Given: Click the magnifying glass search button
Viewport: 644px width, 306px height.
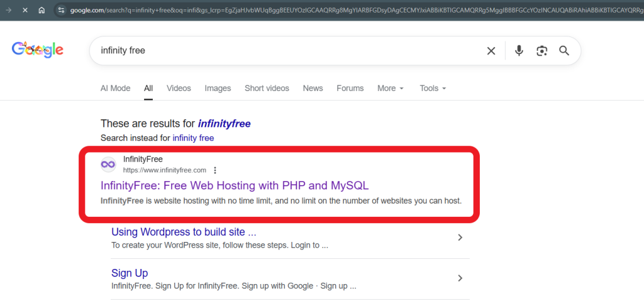Looking at the screenshot, I should [564, 51].
